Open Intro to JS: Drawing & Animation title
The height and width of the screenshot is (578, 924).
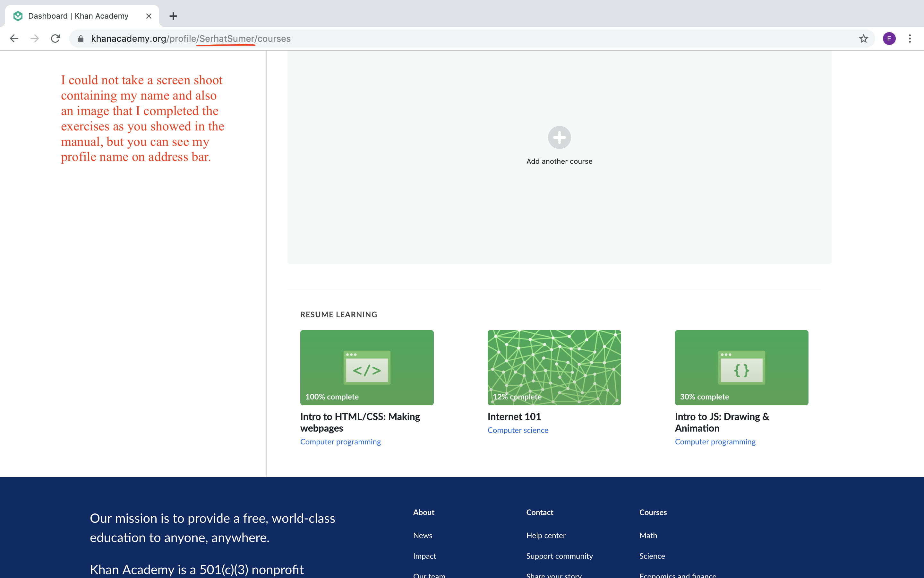(x=722, y=422)
